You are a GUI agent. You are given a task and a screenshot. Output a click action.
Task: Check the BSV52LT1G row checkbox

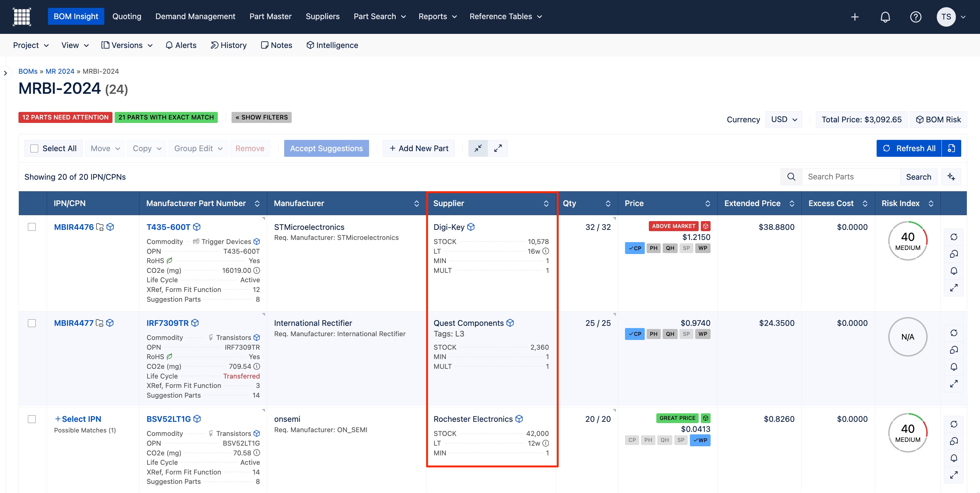[32, 419]
